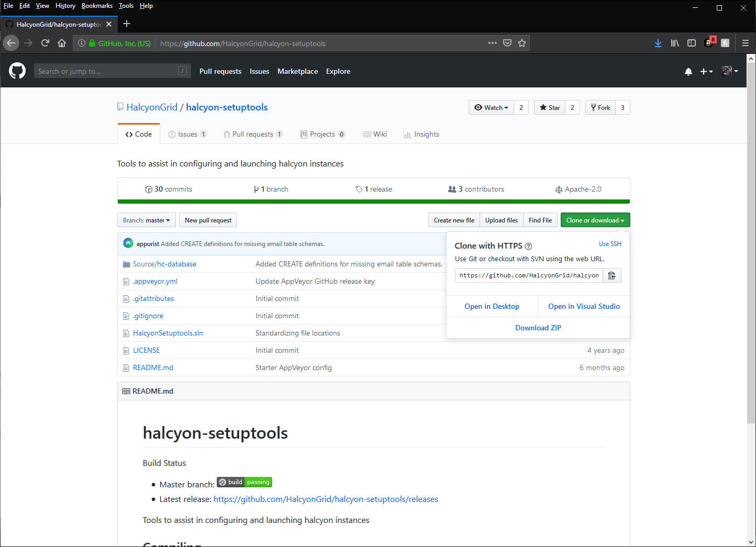Viewport: 756px width, 547px height.
Task: Reload the current page
Action: pyautogui.click(x=45, y=43)
